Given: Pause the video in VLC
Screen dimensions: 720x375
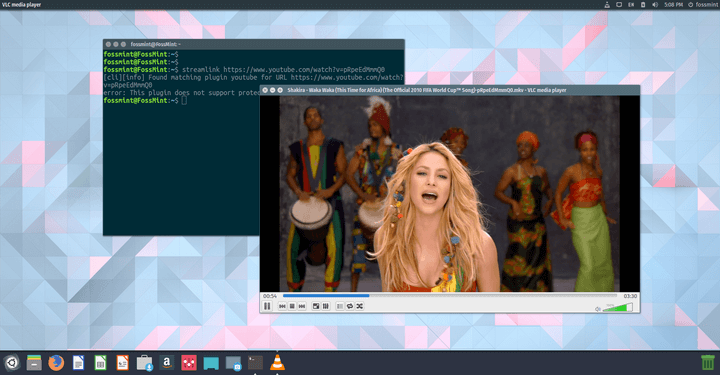Looking at the screenshot, I should pyautogui.click(x=267, y=306).
